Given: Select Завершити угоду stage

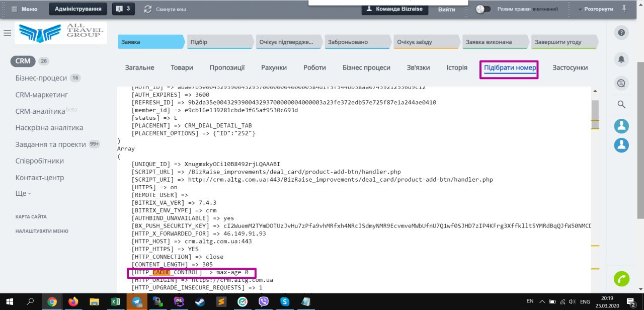Looking at the screenshot, I should 565,42.
